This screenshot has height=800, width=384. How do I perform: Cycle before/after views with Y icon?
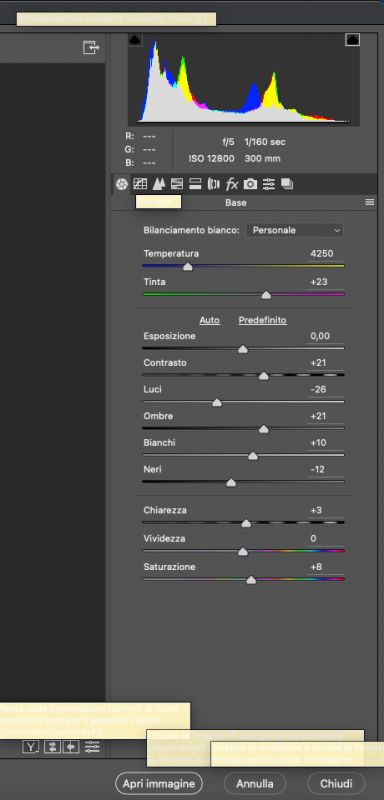coord(31,747)
